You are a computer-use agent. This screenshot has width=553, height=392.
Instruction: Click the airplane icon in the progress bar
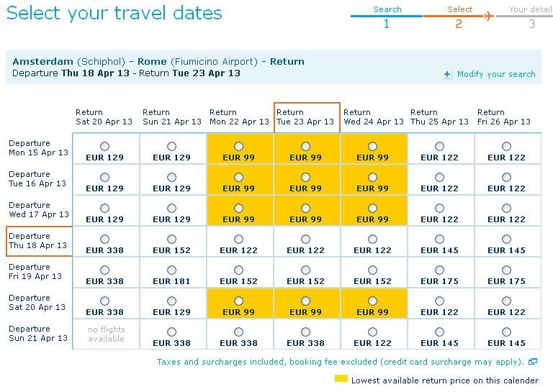pos(489,16)
